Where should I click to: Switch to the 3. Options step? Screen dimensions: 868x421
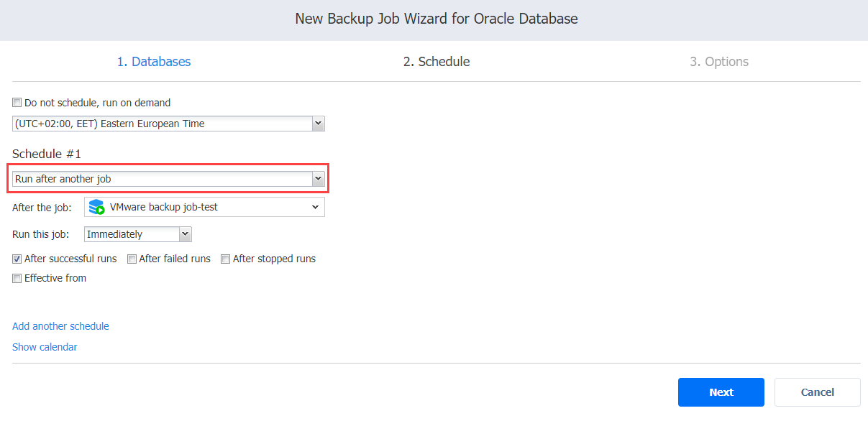(x=719, y=62)
